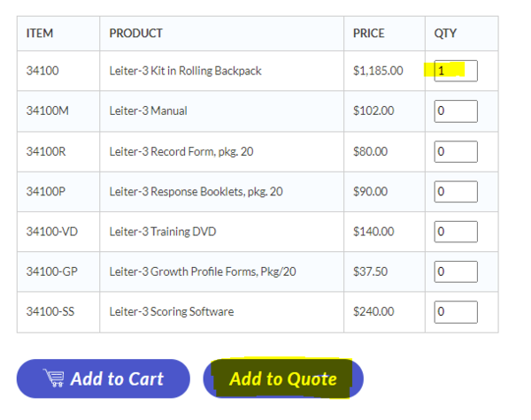Click the $1,185.00 price cell
Image resolution: width=531 pixels, height=420 pixels.
click(x=378, y=71)
